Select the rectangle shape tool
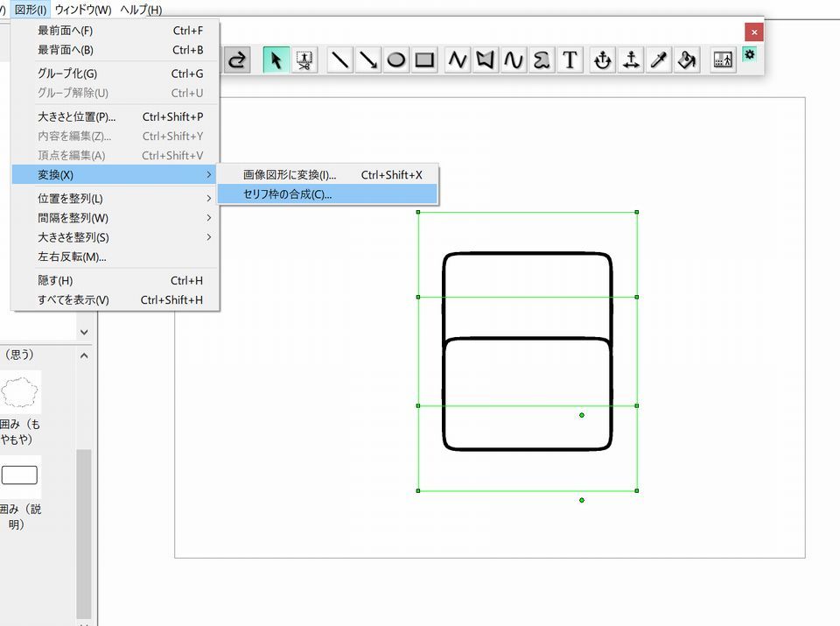 425,60
